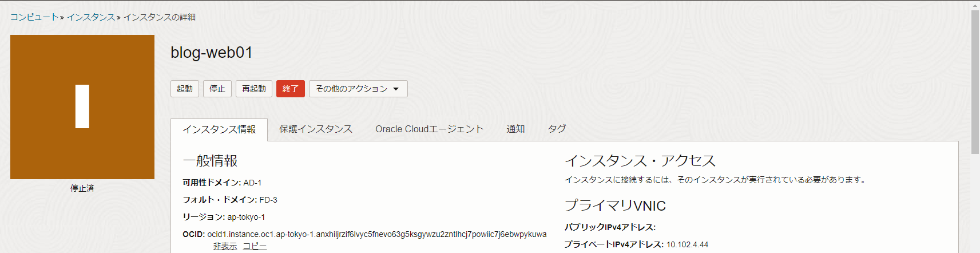
Task: Click the blog-web01 instance title
Action: 212,53
